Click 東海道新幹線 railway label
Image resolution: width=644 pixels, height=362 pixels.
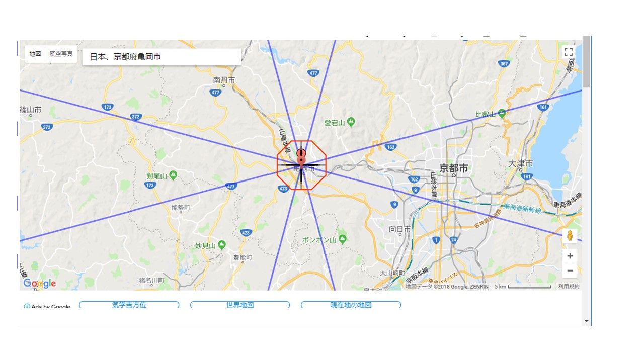point(522,209)
